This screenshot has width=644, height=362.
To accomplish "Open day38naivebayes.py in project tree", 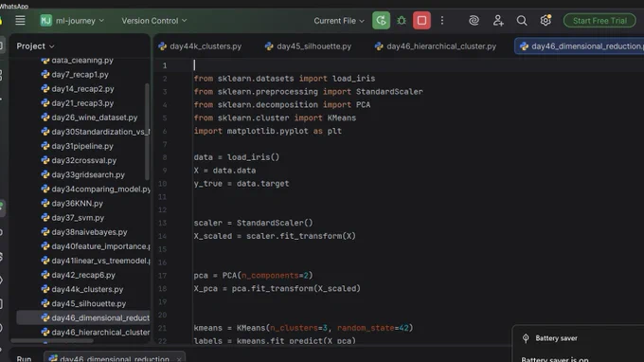I will click(x=89, y=232).
